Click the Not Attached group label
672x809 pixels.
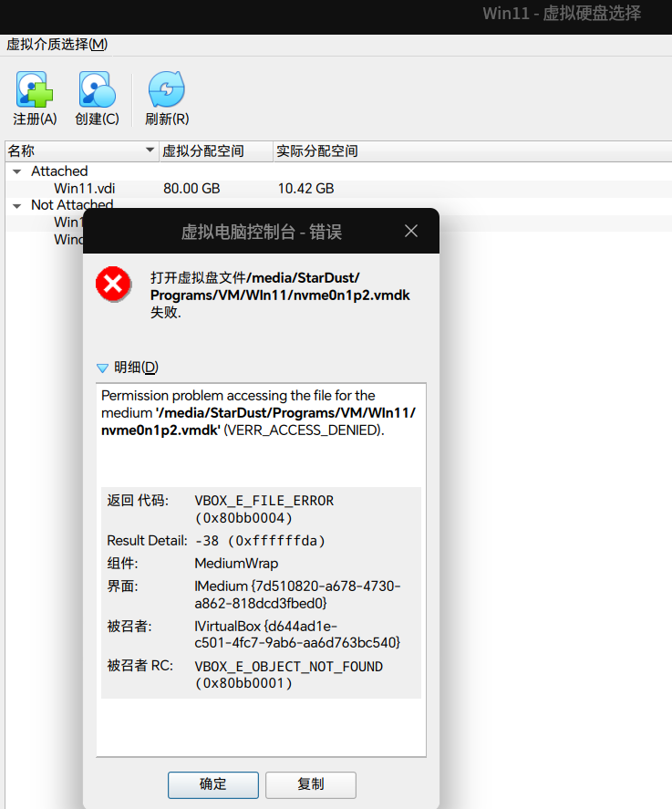[x=72, y=205]
